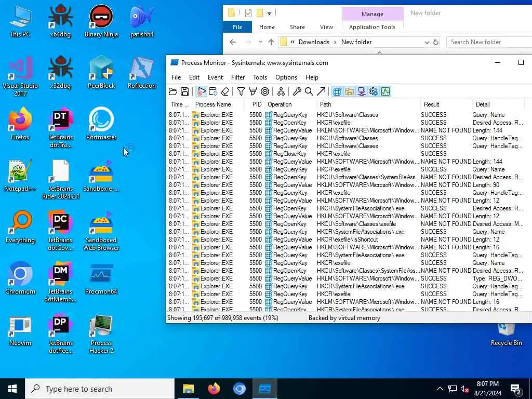Screen dimensions: 532x399
Task: Click the Result column header
Action: click(x=446, y=104)
